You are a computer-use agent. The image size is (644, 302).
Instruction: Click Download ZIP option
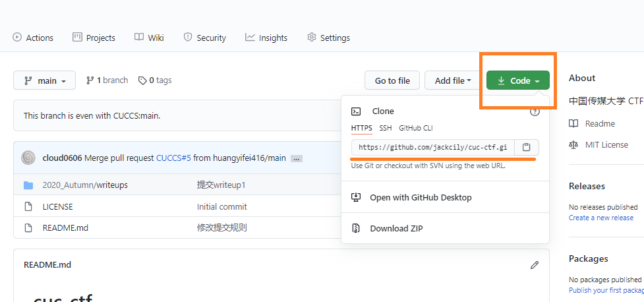tap(445, 228)
